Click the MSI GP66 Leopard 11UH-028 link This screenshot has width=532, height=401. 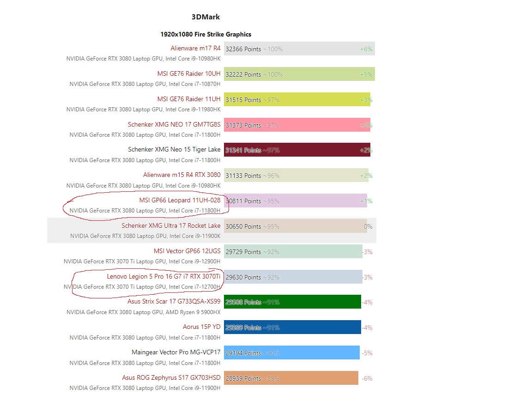[x=180, y=200]
